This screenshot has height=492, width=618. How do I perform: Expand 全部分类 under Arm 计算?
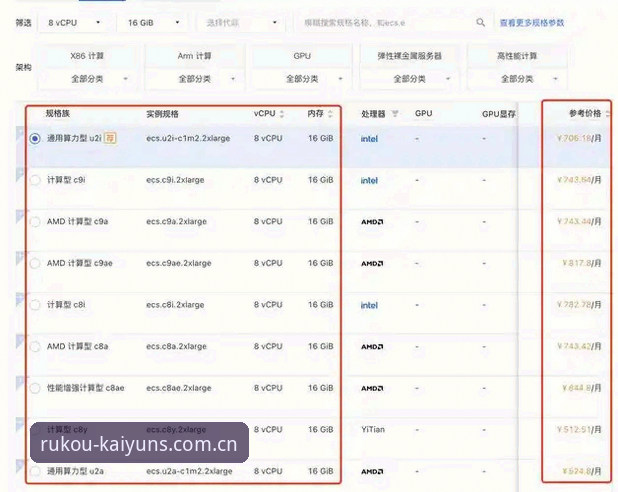point(195,79)
